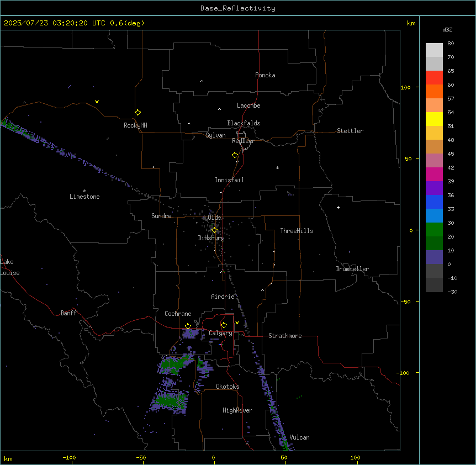Click the slate purple 0-10 dBZ legend swatch

(x=434, y=257)
